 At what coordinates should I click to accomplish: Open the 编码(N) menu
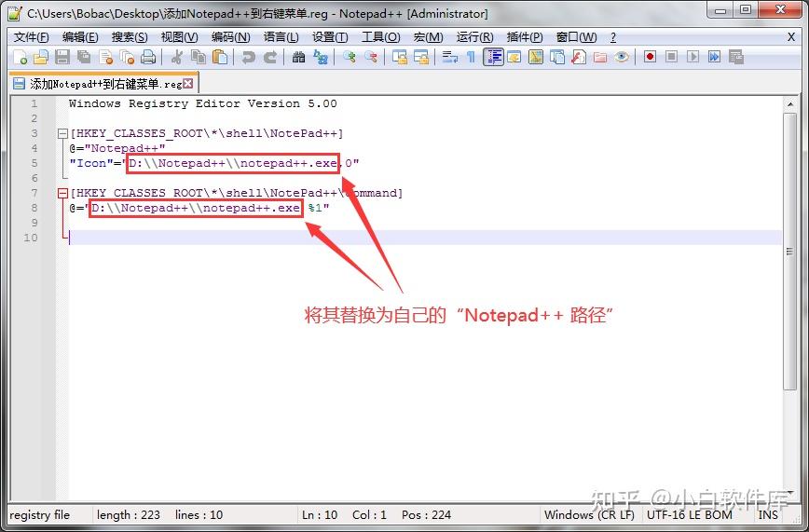coord(230,37)
